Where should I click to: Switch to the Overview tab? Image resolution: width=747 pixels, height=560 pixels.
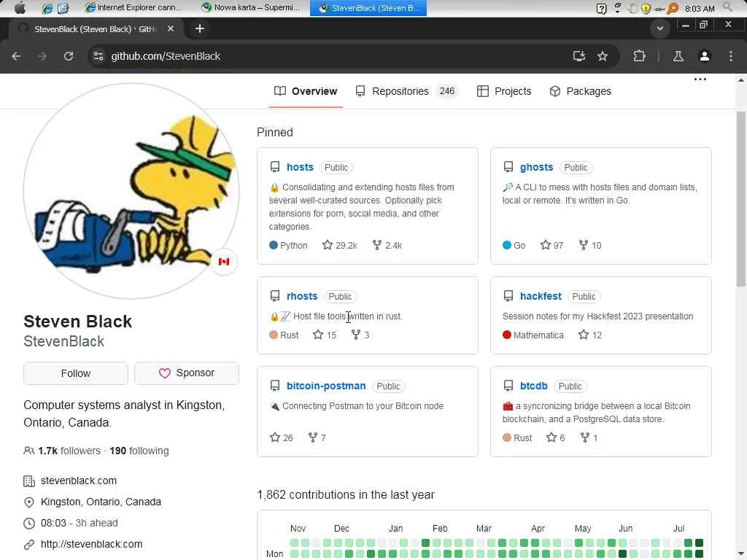point(306,91)
